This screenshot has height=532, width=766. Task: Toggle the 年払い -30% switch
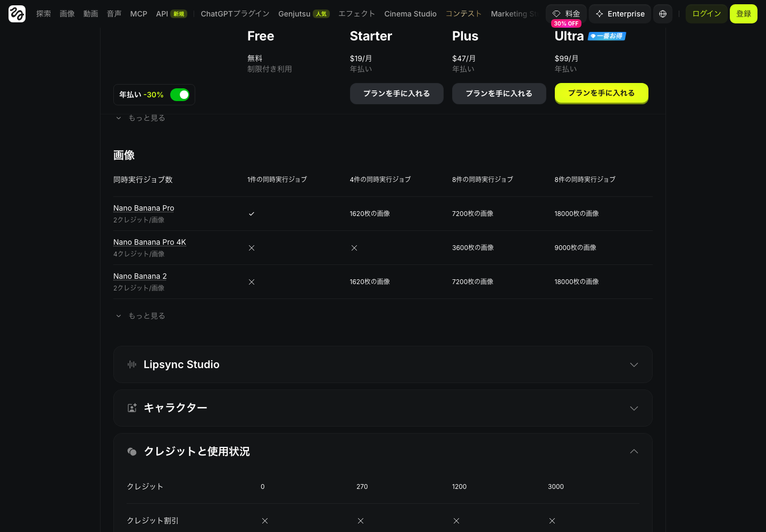click(x=180, y=95)
